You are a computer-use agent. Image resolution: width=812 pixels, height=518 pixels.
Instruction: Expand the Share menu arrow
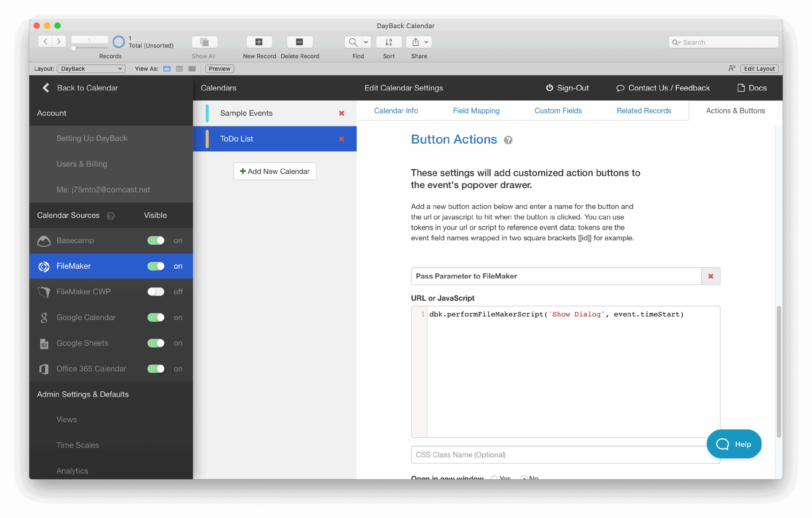tap(426, 42)
